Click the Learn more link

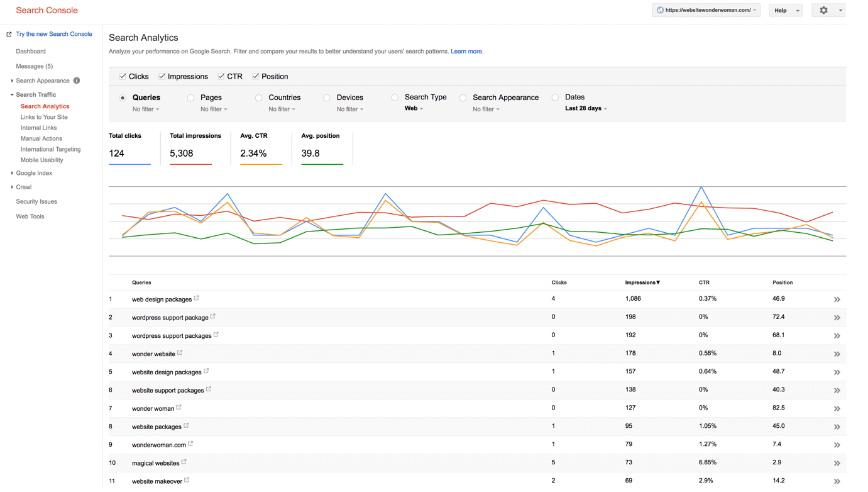pyautogui.click(x=467, y=52)
